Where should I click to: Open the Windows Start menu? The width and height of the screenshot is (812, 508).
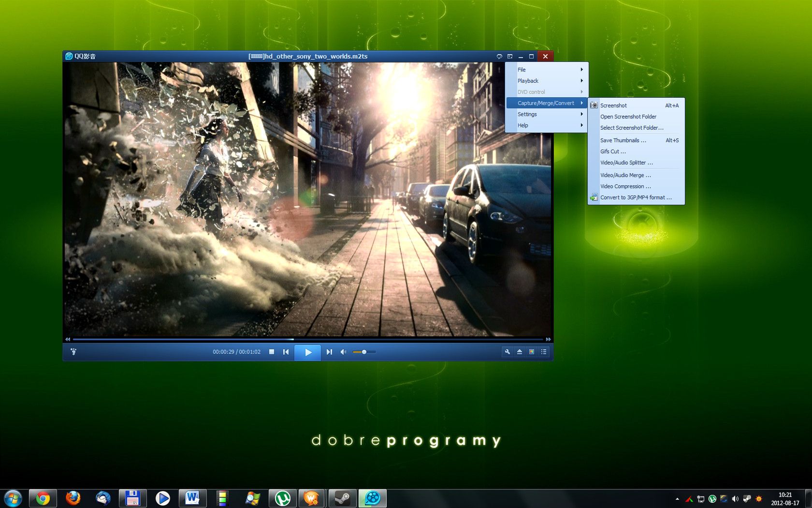13,498
